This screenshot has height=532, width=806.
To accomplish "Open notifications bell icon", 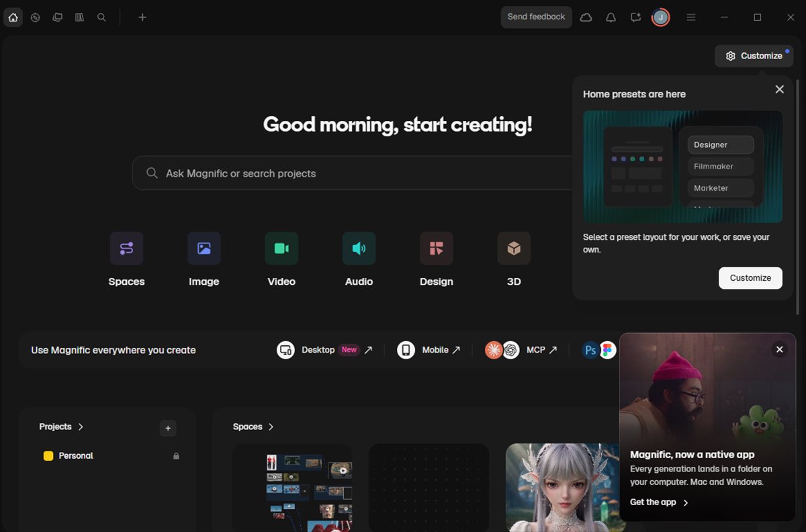I will tap(611, 17).
